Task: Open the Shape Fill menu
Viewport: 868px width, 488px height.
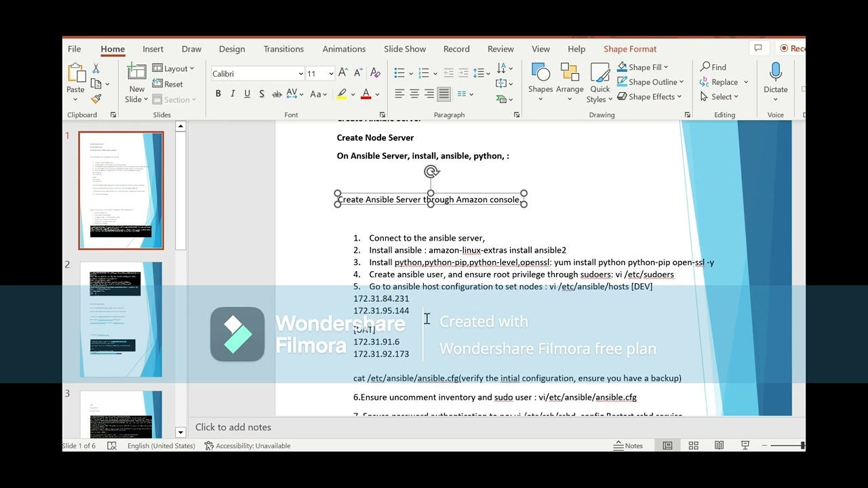Action: pos(643,67)
